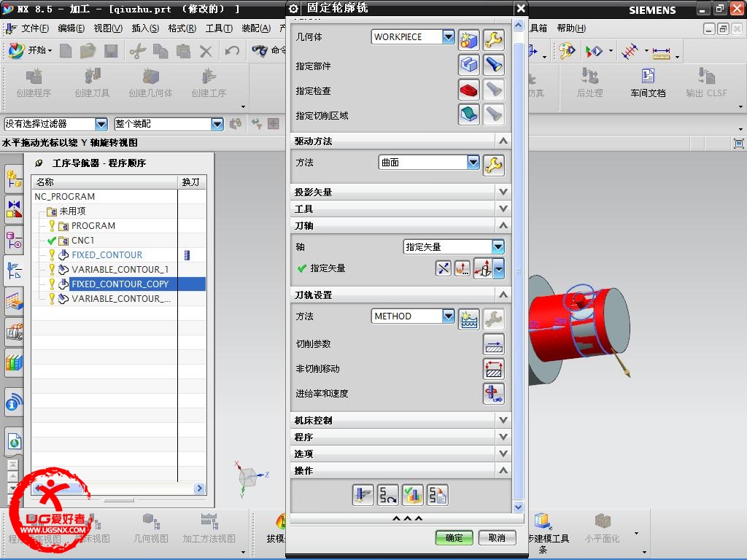Open the Edit (编辑) menu

(x=71, y=28)
